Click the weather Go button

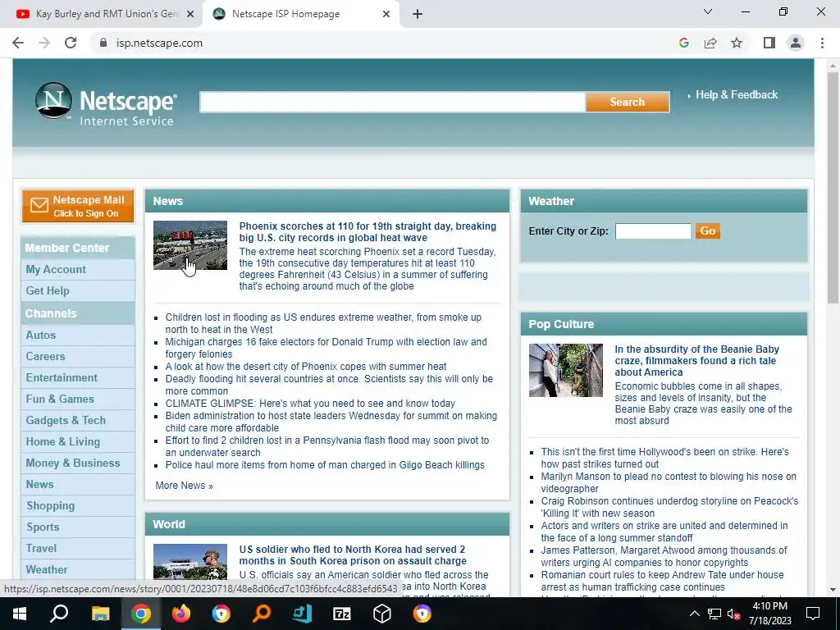pos(707,231)
